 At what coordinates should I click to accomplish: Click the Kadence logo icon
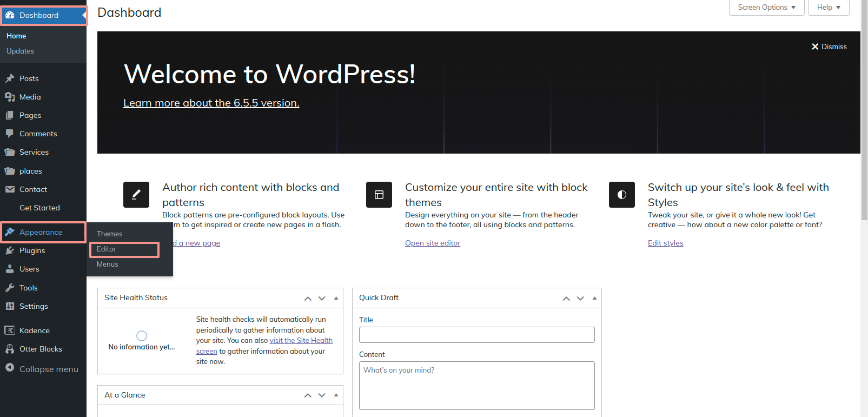pos(10,330)
